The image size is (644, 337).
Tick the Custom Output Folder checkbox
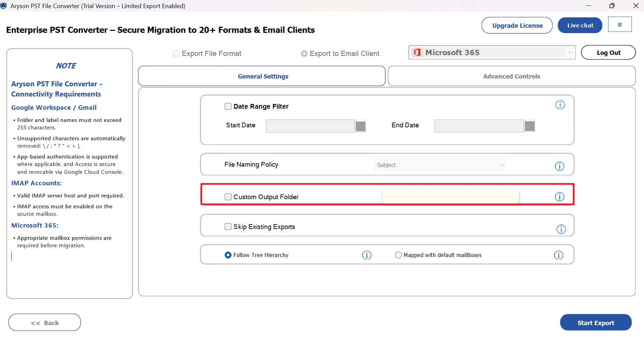pos(228,197)
